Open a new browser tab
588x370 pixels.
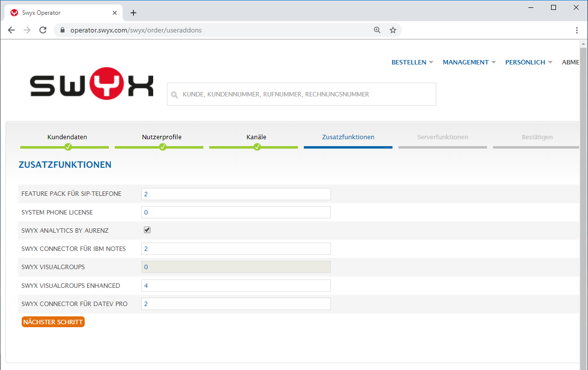click(x=133, y=13)
